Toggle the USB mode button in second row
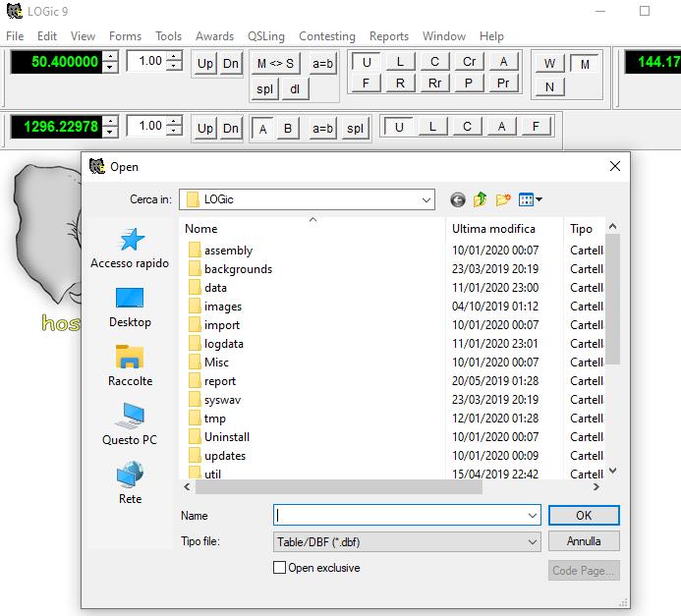Viewport: 681px width, 616px height. (398, 127)
